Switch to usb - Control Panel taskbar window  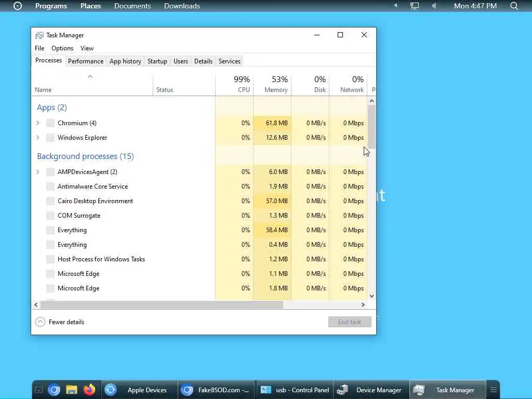[295, 390]
